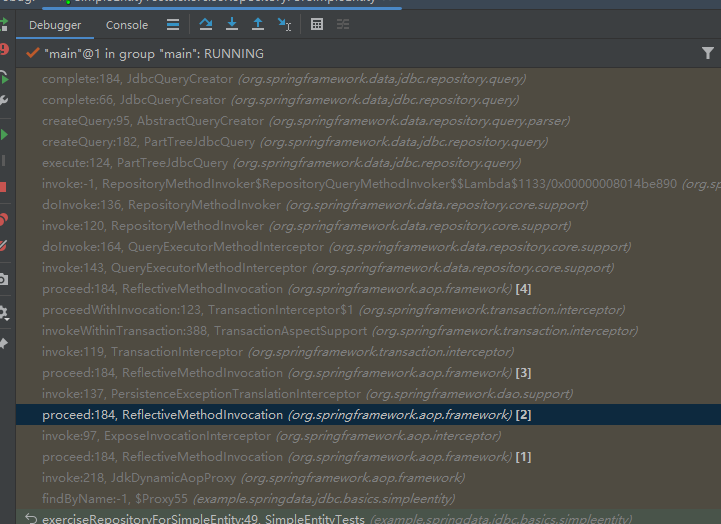The height and width of the screenshot is (524, 721).
Task: Click the Step Out arrow icon
Action: (x=258, y=24)
